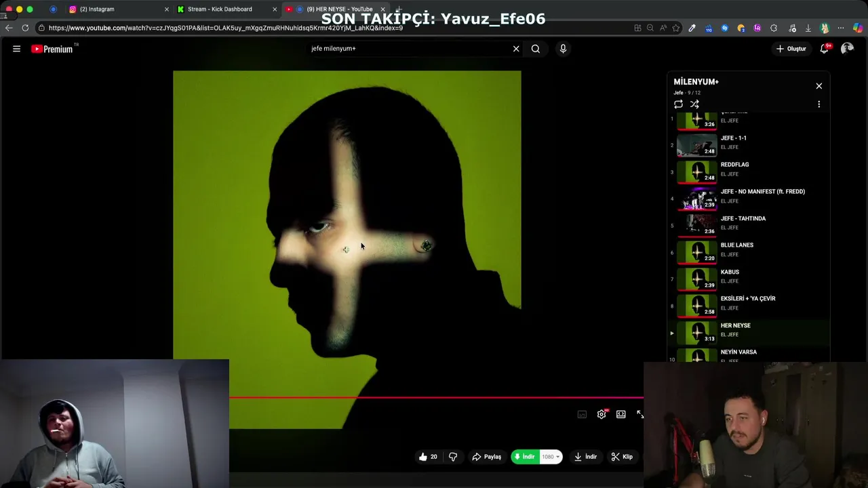The image size is (868, 488).
Task: Click the dark İndir download button
Action: [x=585, y=457]
